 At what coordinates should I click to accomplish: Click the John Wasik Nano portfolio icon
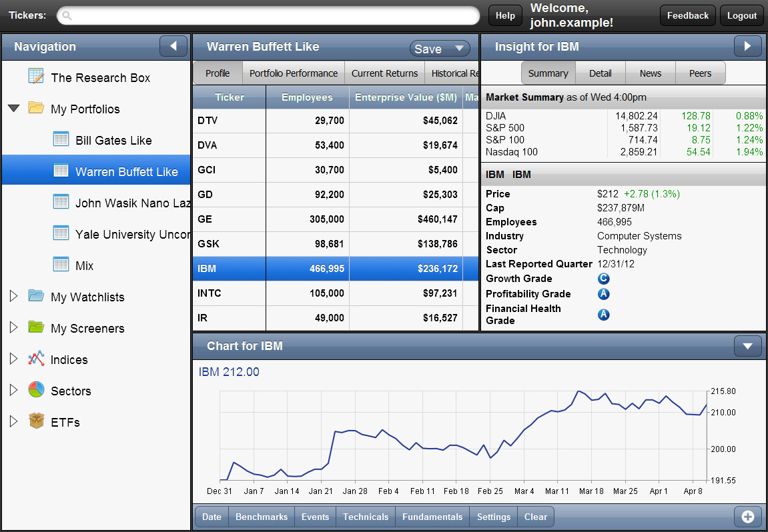click(x=61, y=201)
